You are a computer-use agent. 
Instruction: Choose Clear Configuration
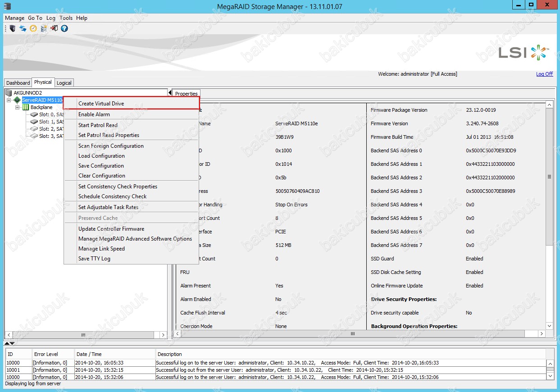tap(132, 176)
